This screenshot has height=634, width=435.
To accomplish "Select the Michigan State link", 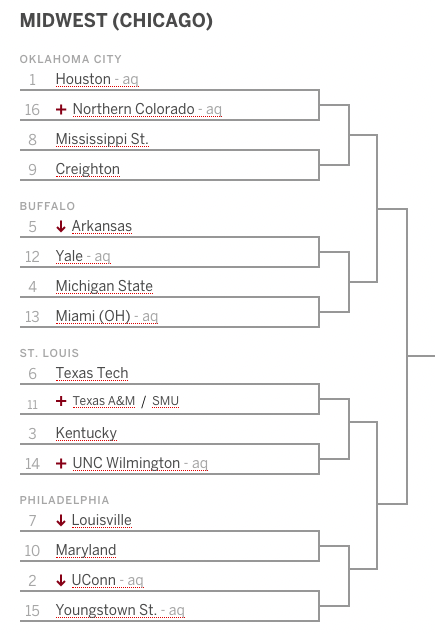I will (x=104, y=286).
